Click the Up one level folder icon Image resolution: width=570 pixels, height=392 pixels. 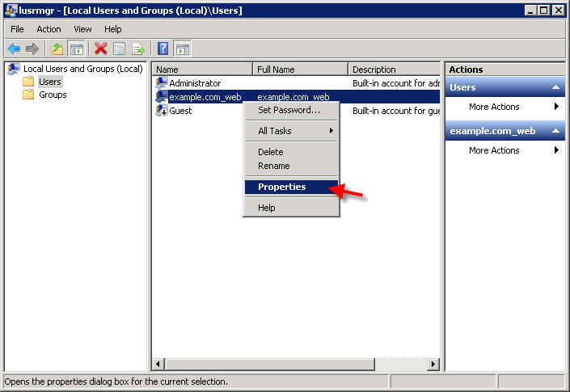click(x=57, y=48)
